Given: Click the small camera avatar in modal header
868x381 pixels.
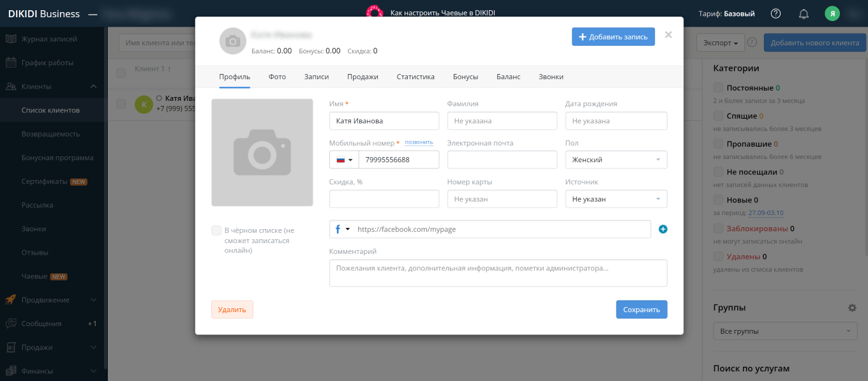Looking at the screenshot, I should click(232, 41).
